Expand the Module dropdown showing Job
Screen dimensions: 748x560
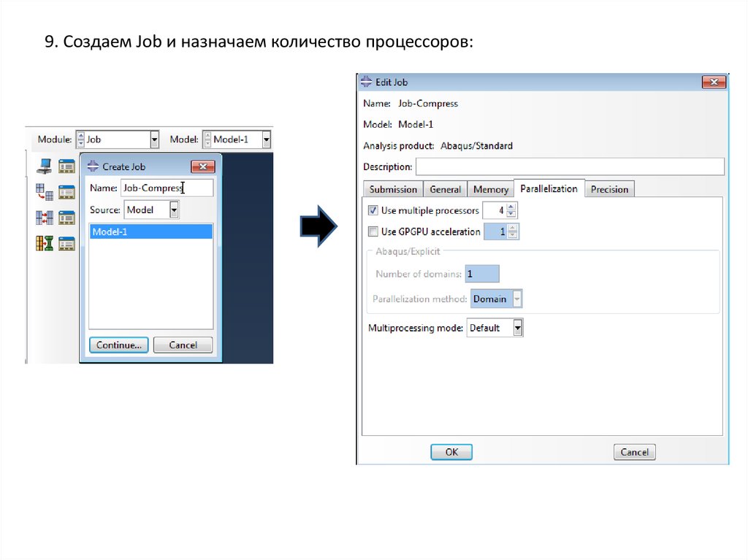(154, 139)
